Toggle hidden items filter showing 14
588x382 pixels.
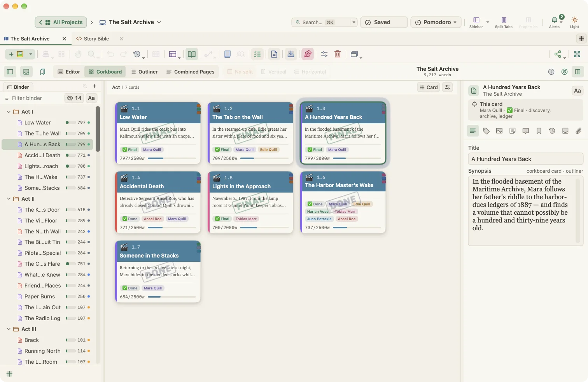point(74,98)
